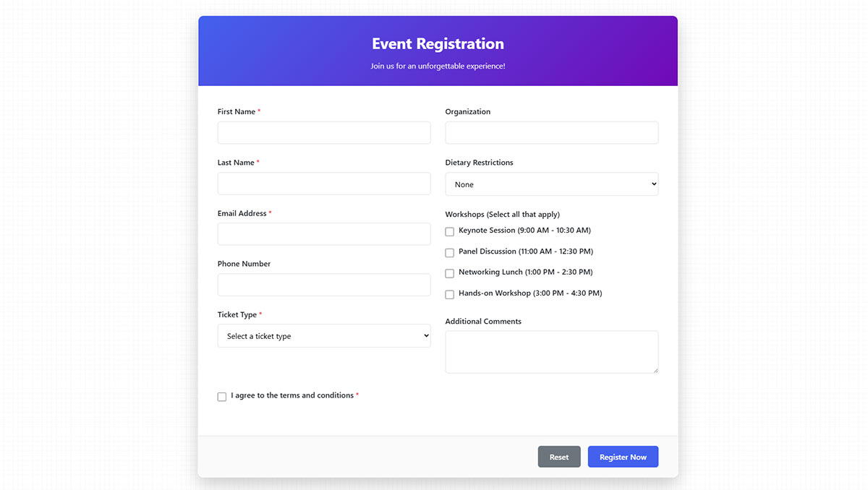This screenshot has height=490, width=868.
Task: Check the Panel Discussion workshop checkbox
Action: tap(449, 252)
